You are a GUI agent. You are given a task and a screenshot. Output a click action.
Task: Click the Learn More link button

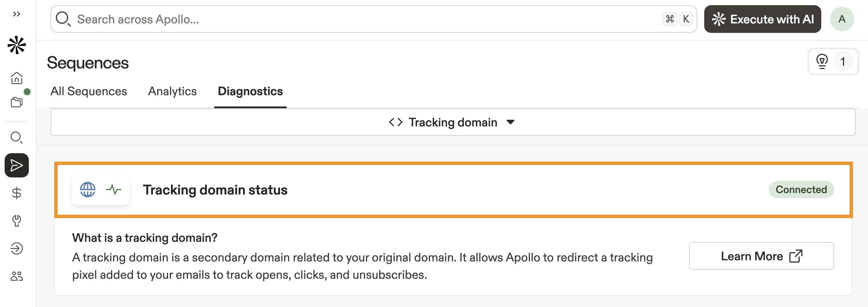pyautogui.click(x=761, y=256)
